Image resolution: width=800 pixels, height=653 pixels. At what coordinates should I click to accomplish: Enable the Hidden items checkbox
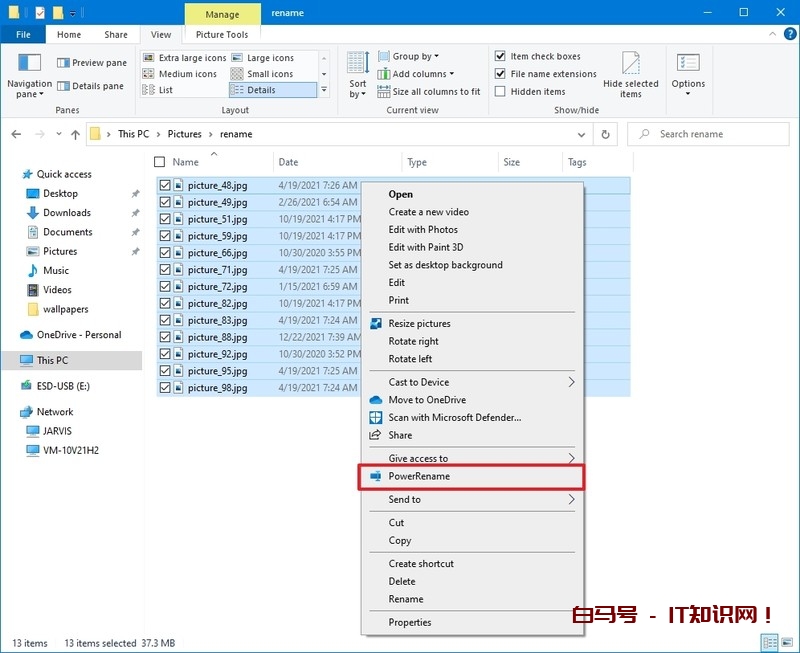click(500, 91)
